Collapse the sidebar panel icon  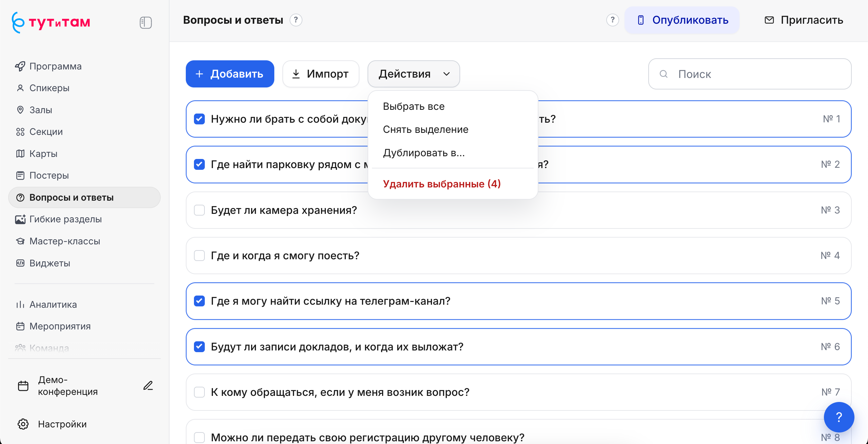tap(145, 23)
